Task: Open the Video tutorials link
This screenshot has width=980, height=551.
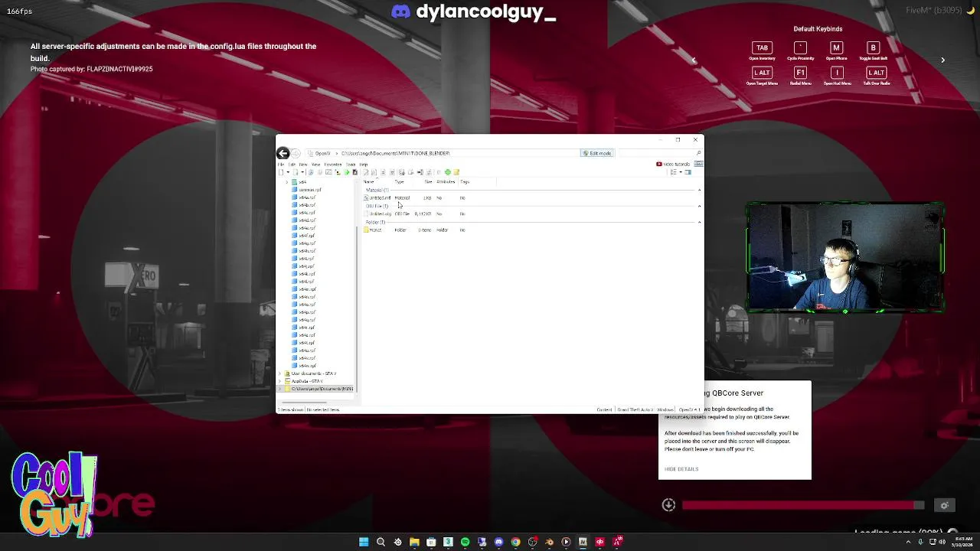Action: (673, 165)
